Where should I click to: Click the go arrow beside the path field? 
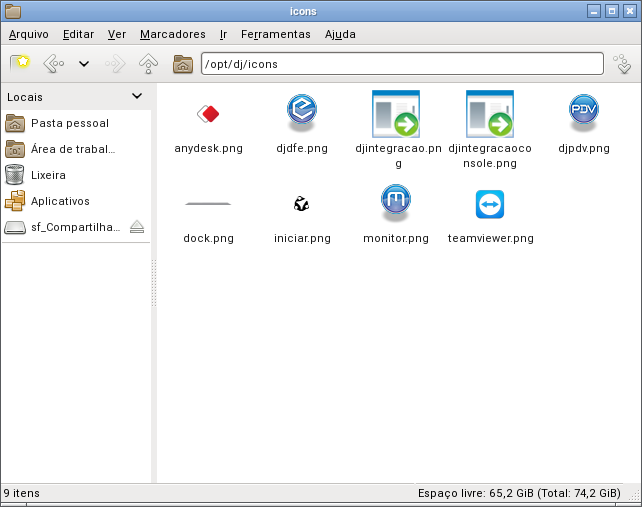pyautogui.click(x=622, y=64)
